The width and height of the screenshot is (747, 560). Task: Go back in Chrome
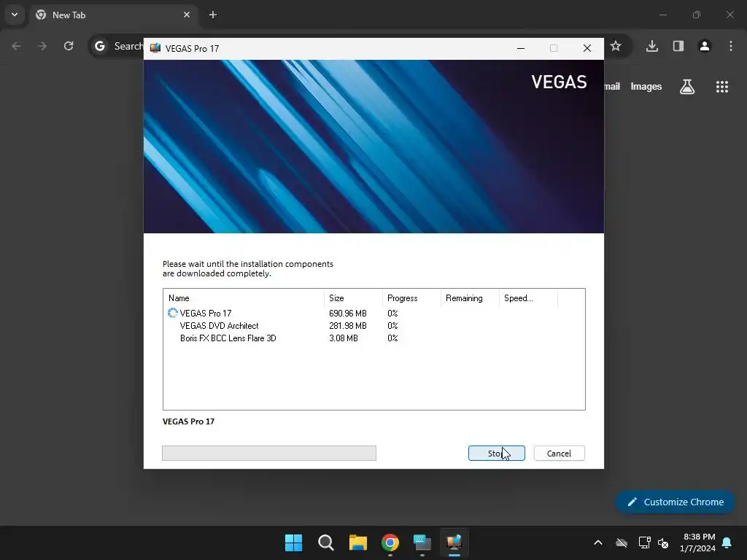(x=16, y=46)
